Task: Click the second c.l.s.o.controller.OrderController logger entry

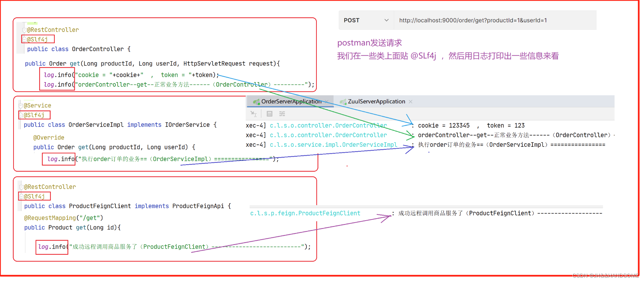Action: [x=328, y=135]
